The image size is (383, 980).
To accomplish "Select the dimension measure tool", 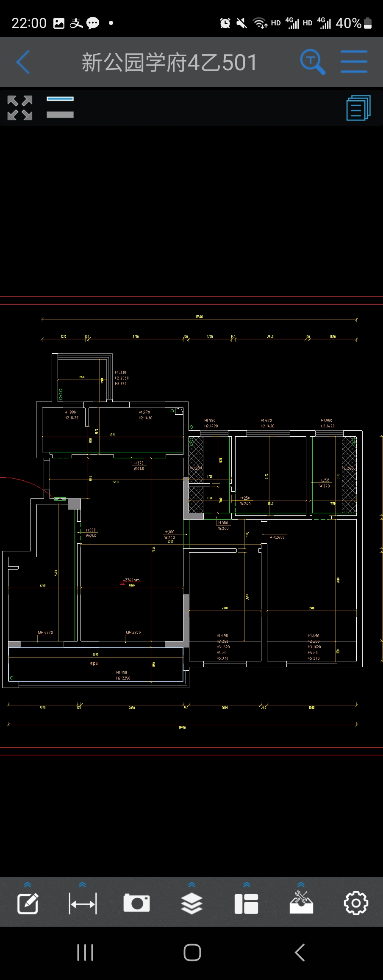I will coord(83,903).
